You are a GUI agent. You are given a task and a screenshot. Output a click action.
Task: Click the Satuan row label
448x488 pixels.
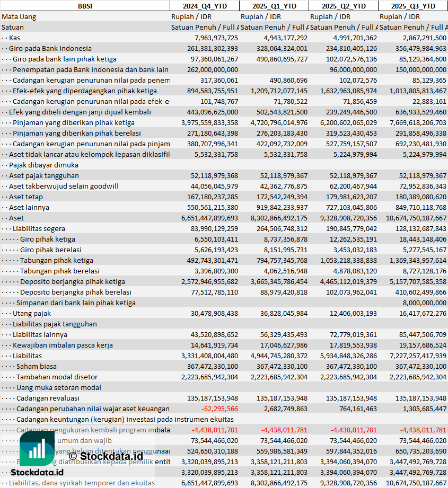(12, 28)
